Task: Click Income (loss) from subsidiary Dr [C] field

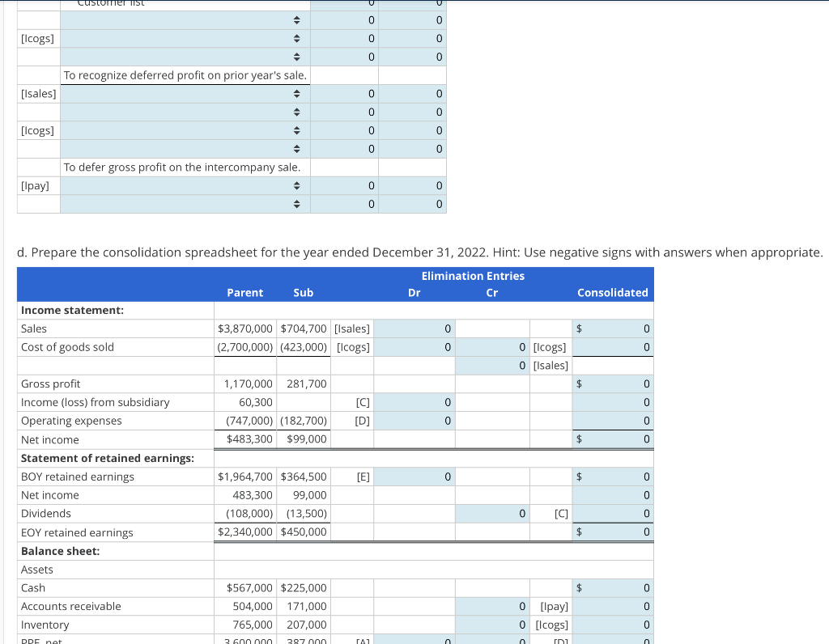Action: tap(414, 402)
